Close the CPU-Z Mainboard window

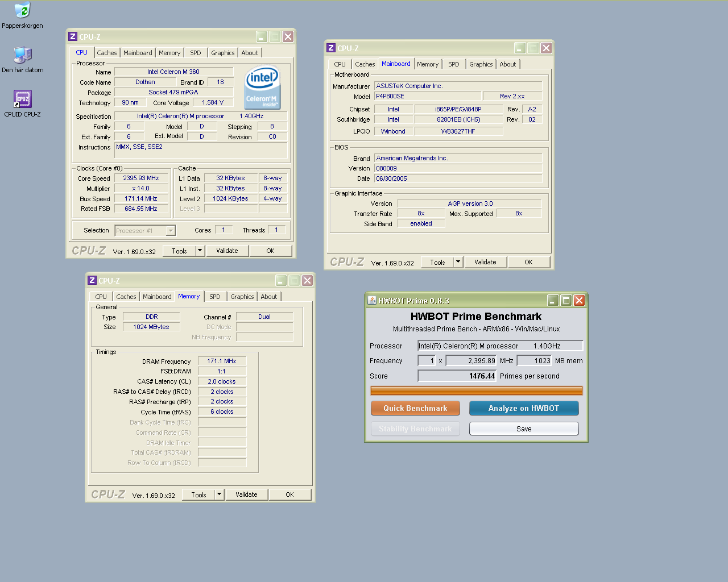click(x=546, y=48)
